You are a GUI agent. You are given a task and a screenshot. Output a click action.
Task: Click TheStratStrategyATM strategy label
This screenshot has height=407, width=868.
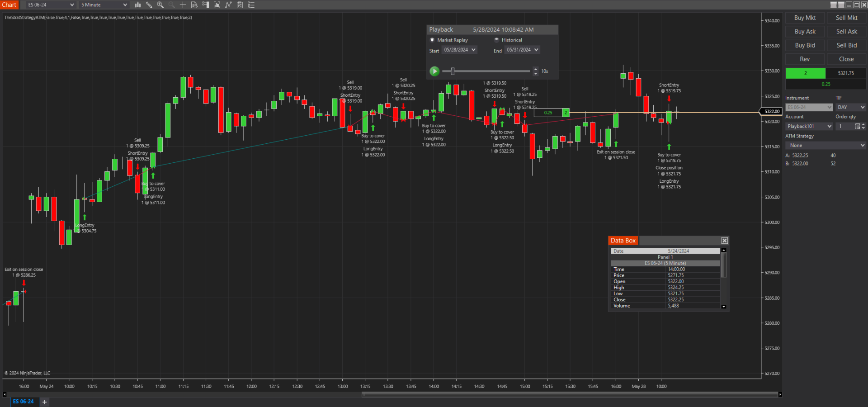pos(98,18)
